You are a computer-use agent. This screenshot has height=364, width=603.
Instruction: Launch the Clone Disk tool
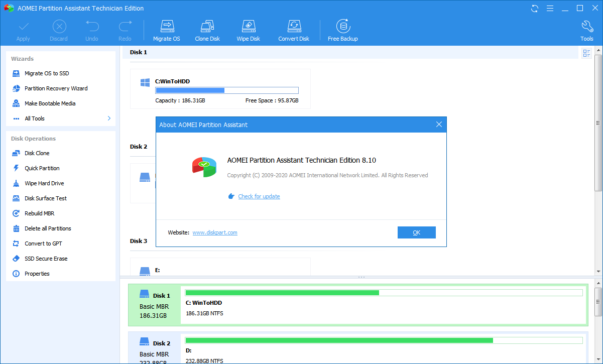click(x=207, y=31)
